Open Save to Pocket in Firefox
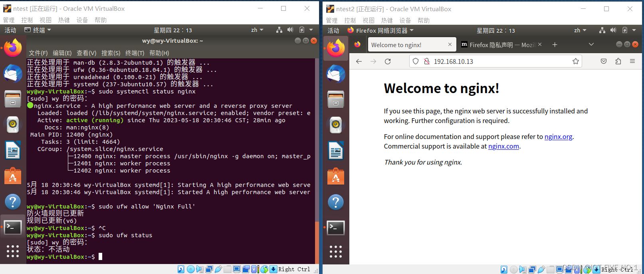 click(604, 61)
